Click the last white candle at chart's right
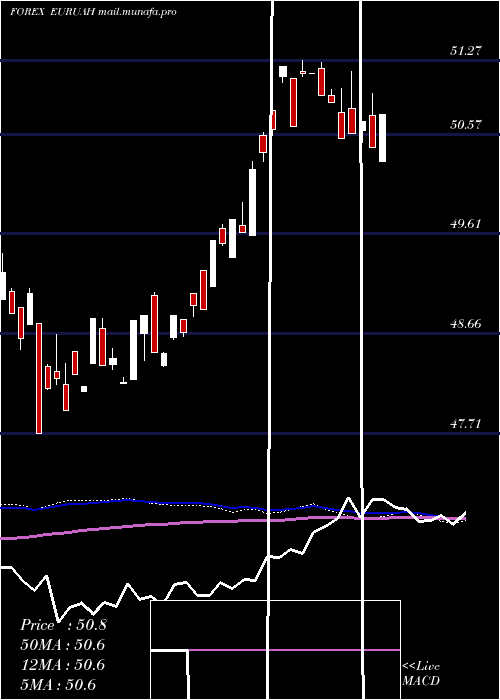The height and width of the screenshot is (700, 500). [x=383, y=138]
